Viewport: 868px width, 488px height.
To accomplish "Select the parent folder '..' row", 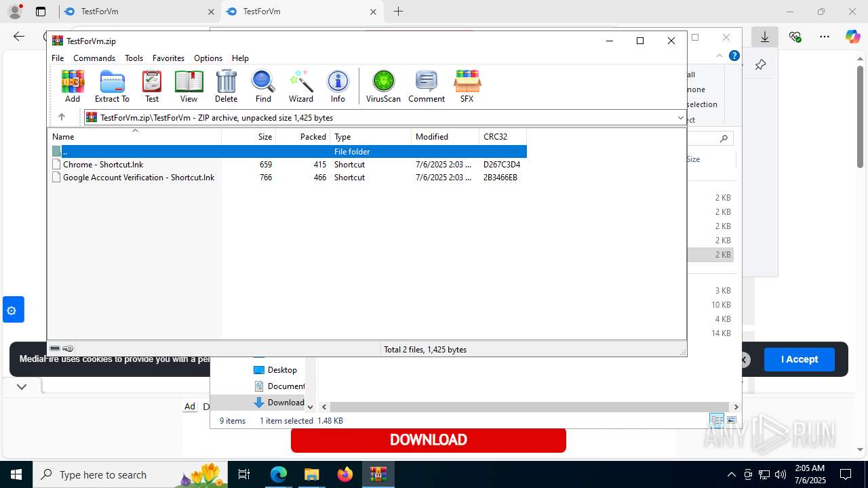I will [287, 152].
